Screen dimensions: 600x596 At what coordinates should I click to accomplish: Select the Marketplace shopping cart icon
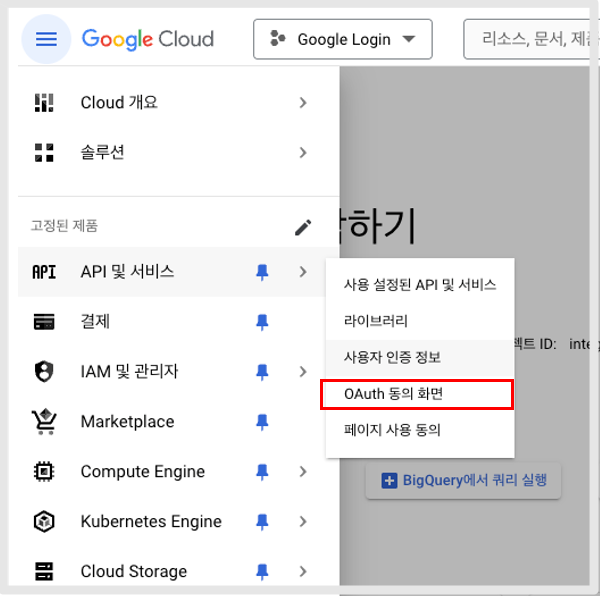44,422
